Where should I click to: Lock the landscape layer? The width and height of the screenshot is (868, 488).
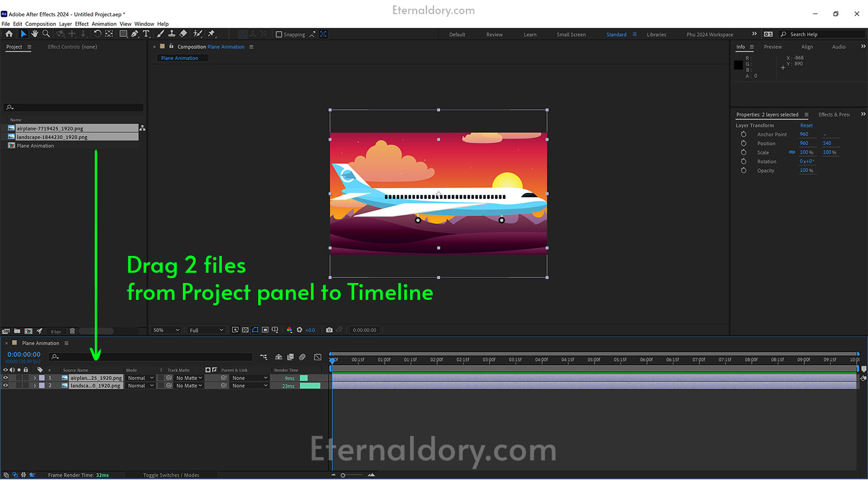point(25,386)
